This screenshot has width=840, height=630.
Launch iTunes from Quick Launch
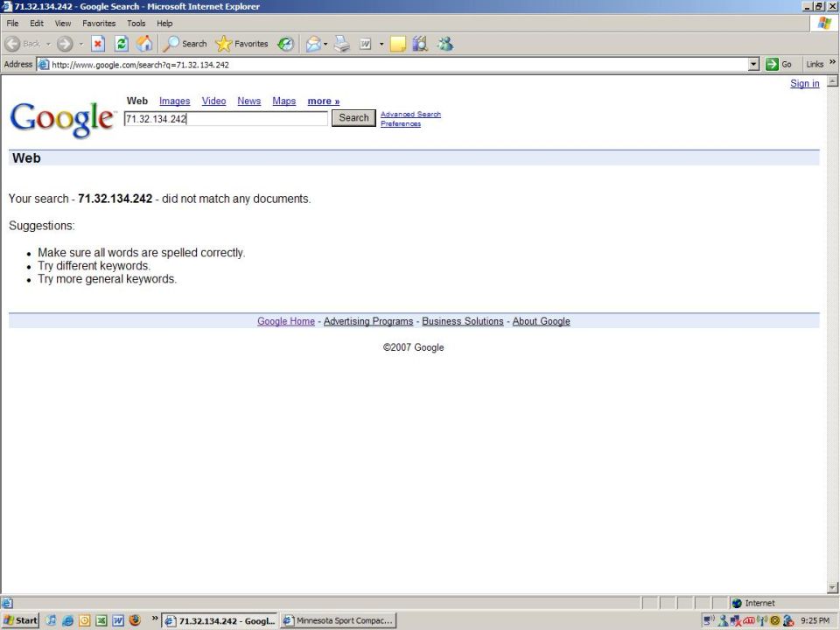click(51, 620)
